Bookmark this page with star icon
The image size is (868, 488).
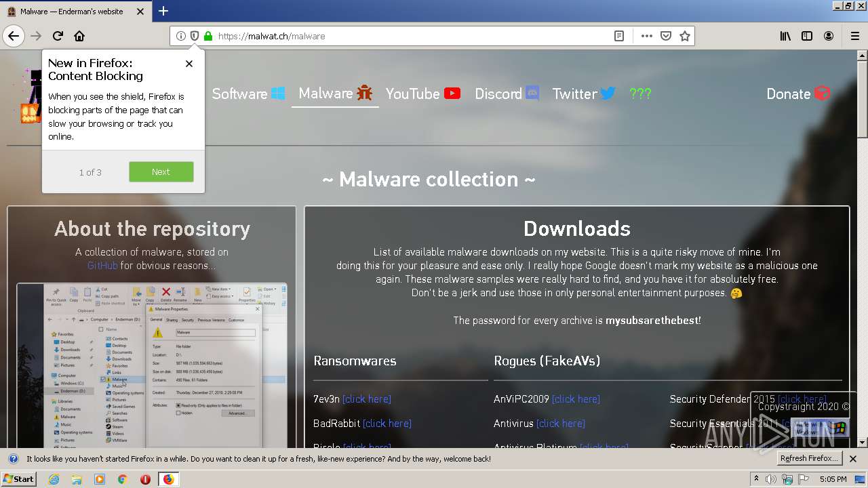pyautogui.click(x=685, y=36)
